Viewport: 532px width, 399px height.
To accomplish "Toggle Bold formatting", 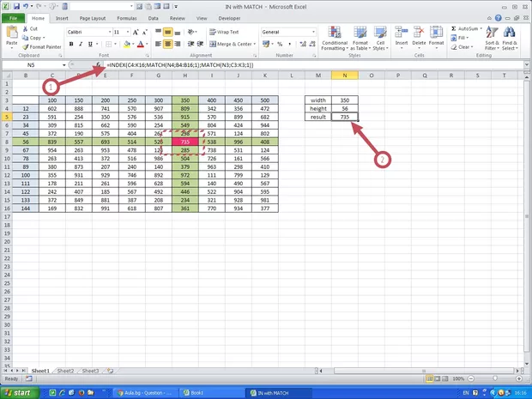I will pyautogui.click(x=71, y=44).
